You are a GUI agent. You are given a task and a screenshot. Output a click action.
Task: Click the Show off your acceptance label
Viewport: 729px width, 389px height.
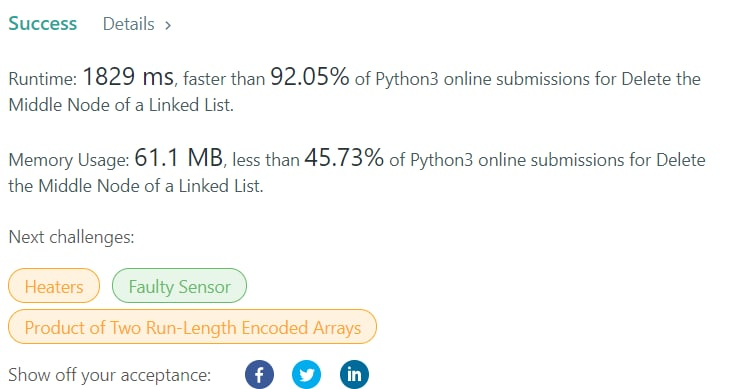click(110, 375)
